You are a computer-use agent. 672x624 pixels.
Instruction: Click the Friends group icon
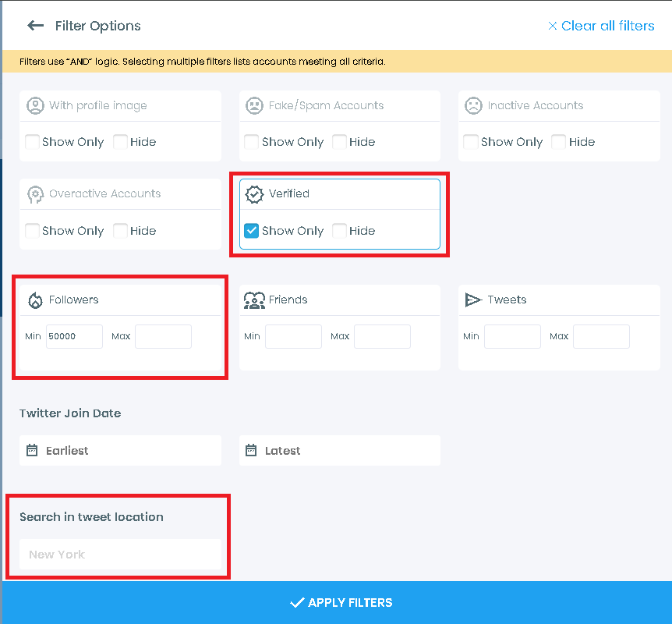pos(256,300)
